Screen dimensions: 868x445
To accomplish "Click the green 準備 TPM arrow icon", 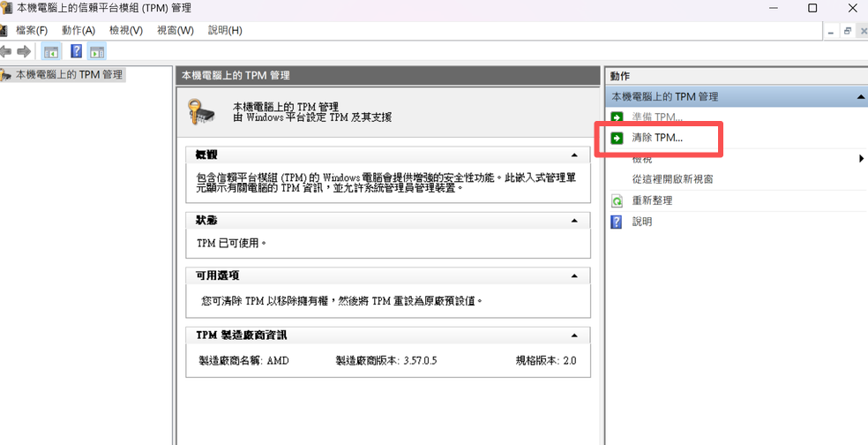I will [617, 117].
